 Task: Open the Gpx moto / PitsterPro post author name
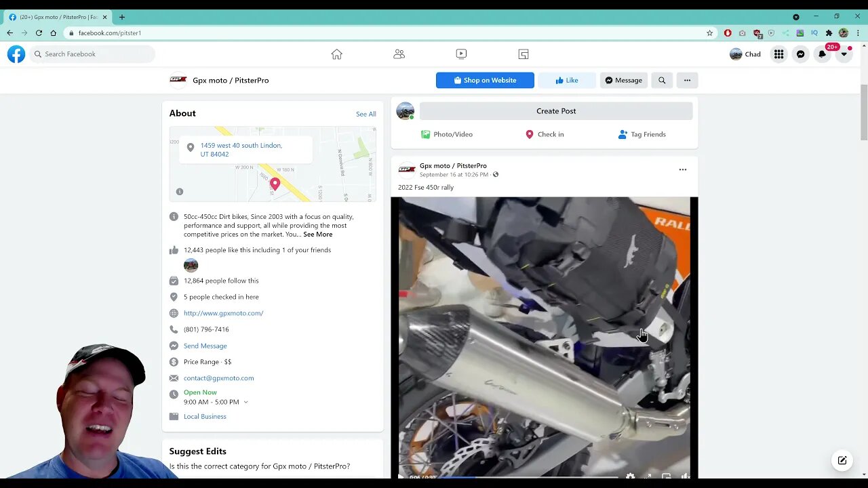(453, 165)
